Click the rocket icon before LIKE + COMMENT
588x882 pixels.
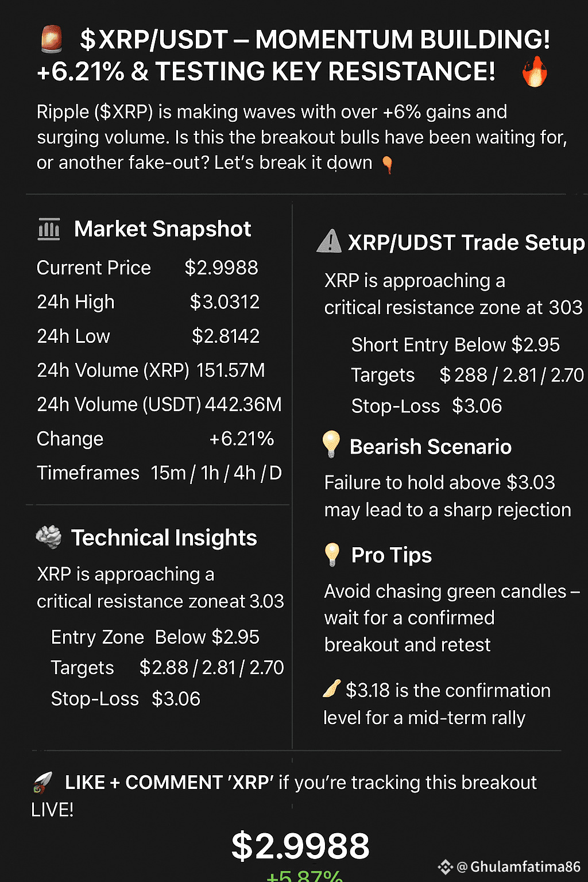coord(42,783)
